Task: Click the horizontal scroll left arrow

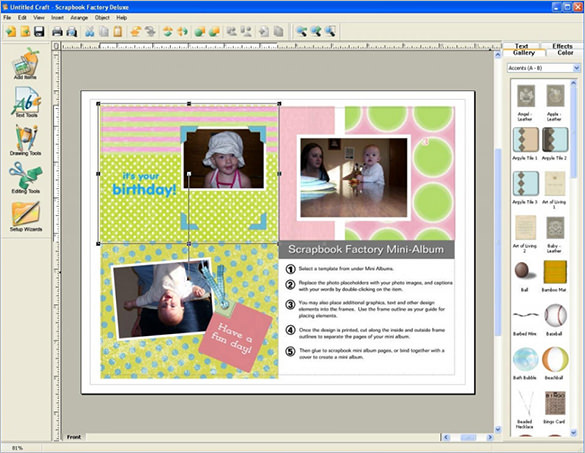Action: point(446,437)
